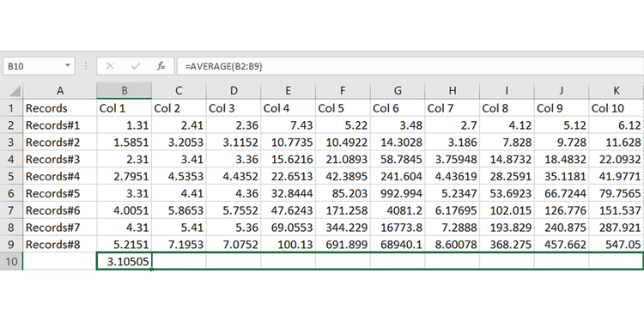Click cell B10 containing 3.10505
Viewport: 644px width, 322px height.
(124, 262)
